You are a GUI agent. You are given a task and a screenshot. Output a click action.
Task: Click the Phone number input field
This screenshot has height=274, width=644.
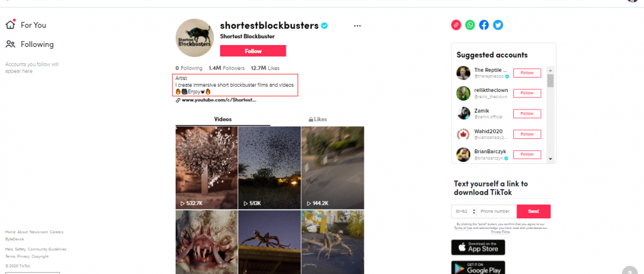pyautogui.click(x=496, y=211)
